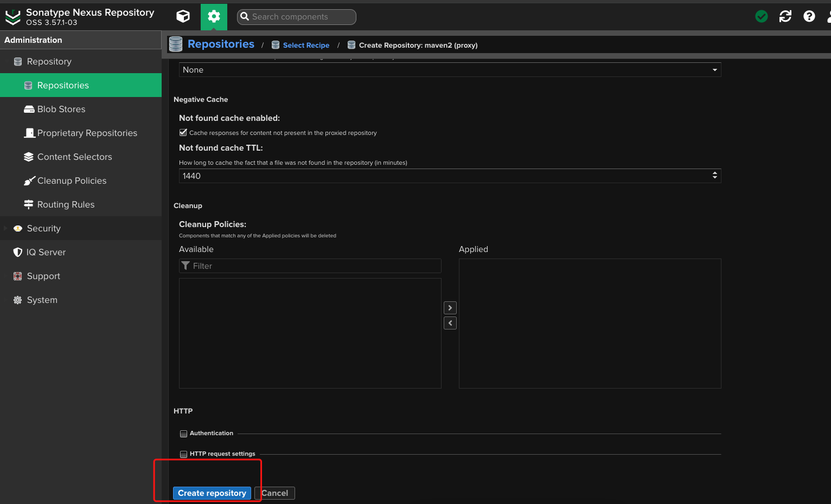Click the Not found cache TTL field
Image resolution: width=831 pixels, height=504 pixels.
coord(450,176)
